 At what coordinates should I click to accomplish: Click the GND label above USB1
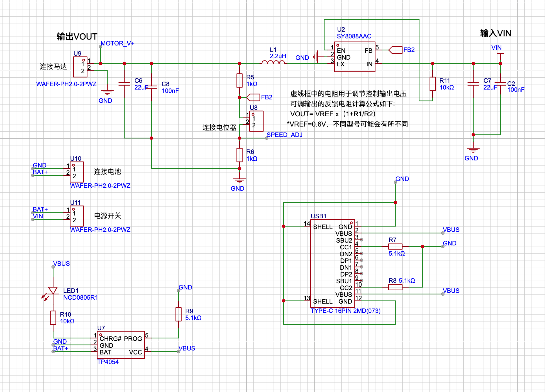pyautogui.click(x=402, y=179)
